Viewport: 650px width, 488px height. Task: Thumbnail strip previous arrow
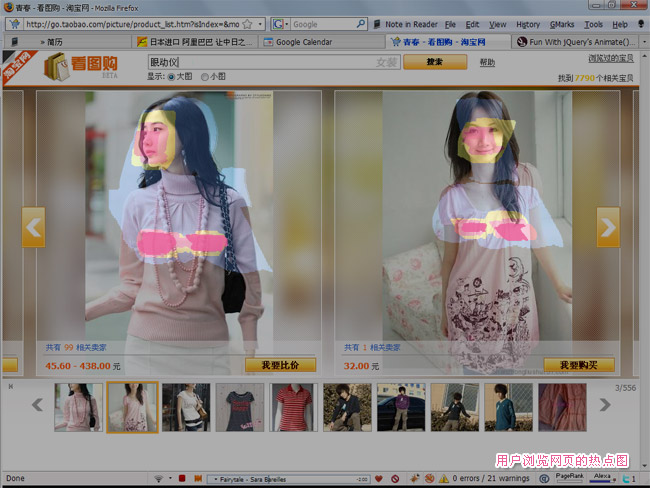click(37, 405)
